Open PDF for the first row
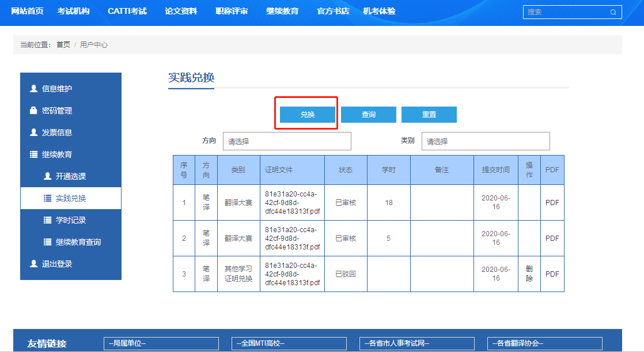This screenshot has width=644, height=352. pos(552,203)
